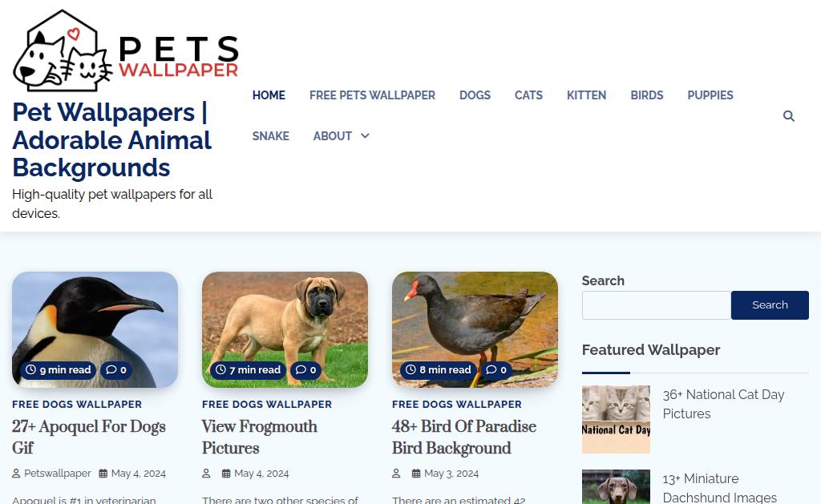
Task: Click clock icon on 9 min read badge
Action: (31, 369)
